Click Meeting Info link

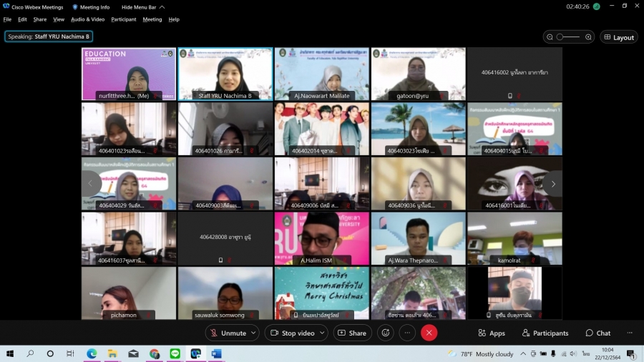pos(91,6)
